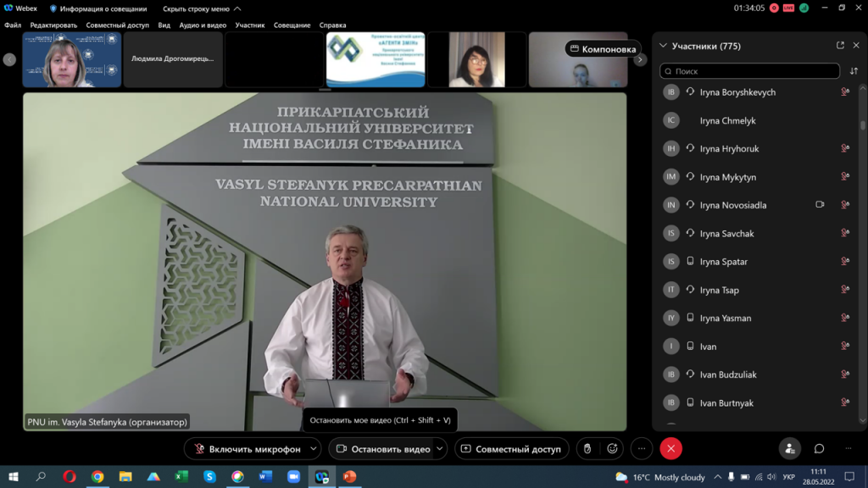Open the reactions emoji button
This screenshot has width=868, height=488.
click(x=612, y=449)
